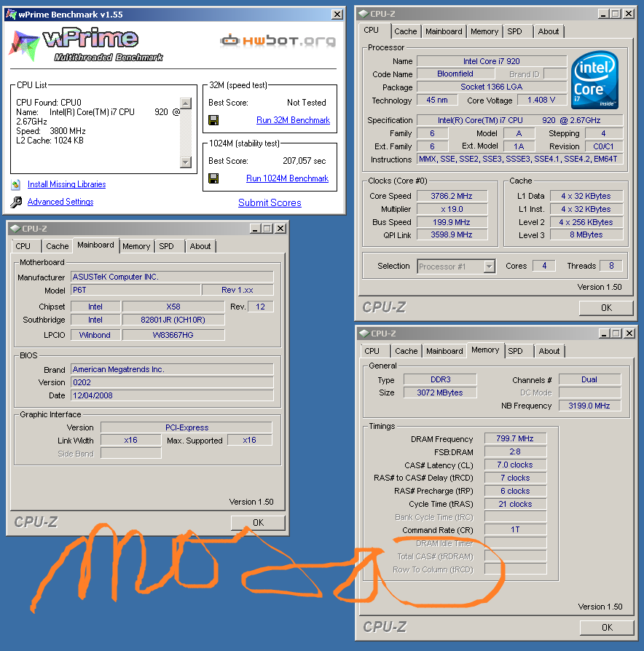Click the Southbridge 82801JR (ICH10R) value
Screen dimensions: 644x651
(173, 320)
